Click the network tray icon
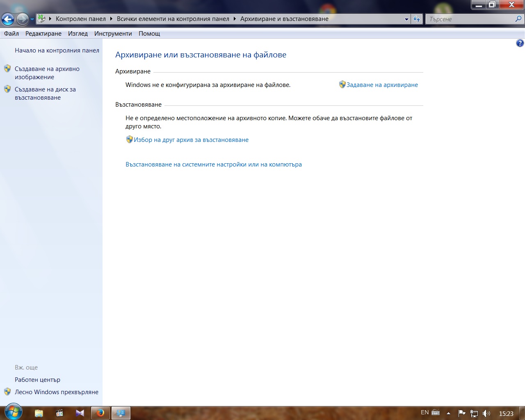This screenshot has width=525, height=420. point(474,413)
